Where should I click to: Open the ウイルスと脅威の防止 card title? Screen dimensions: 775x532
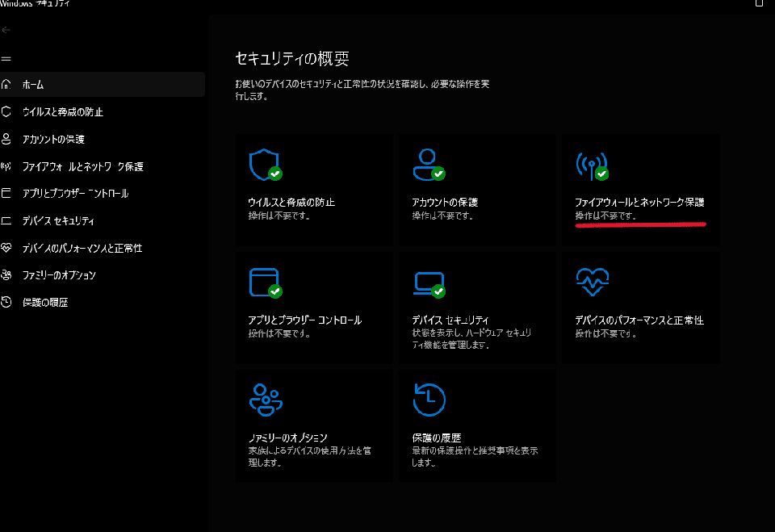click(x=291, y=202)
